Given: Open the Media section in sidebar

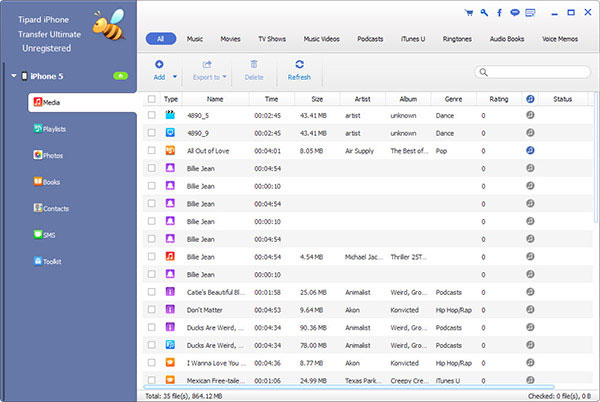Looking at the screenshot, I should tap(82, 102).
